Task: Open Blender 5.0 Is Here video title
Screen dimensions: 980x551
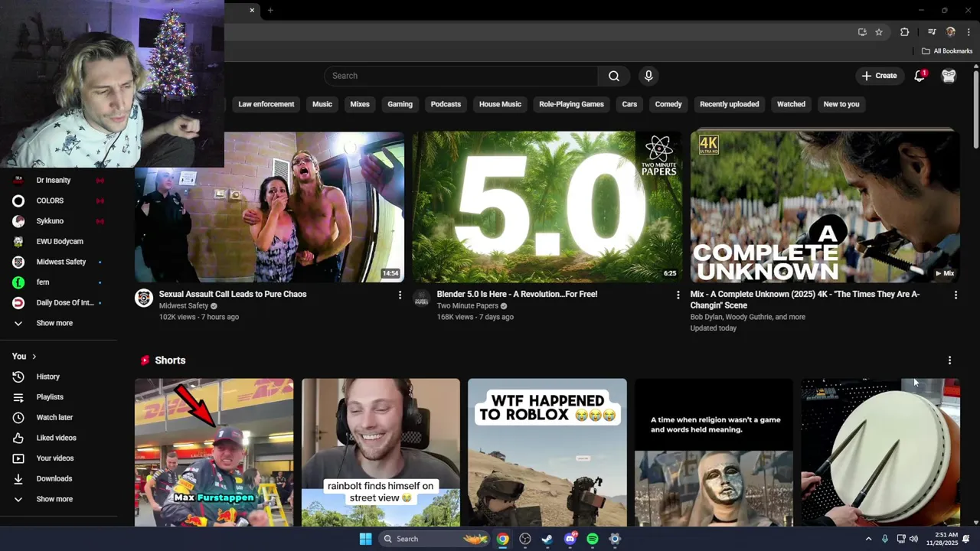Action: click(517, 294)
